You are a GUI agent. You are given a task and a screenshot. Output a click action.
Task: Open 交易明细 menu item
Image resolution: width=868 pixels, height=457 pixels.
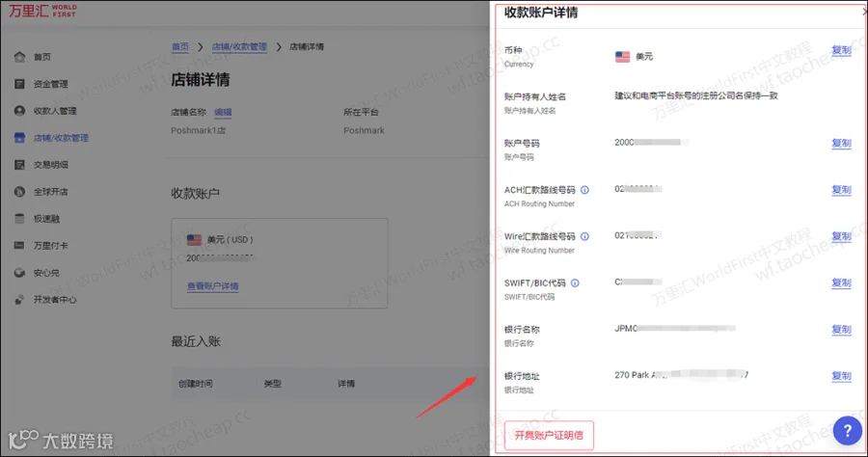[x=50, y=164]
